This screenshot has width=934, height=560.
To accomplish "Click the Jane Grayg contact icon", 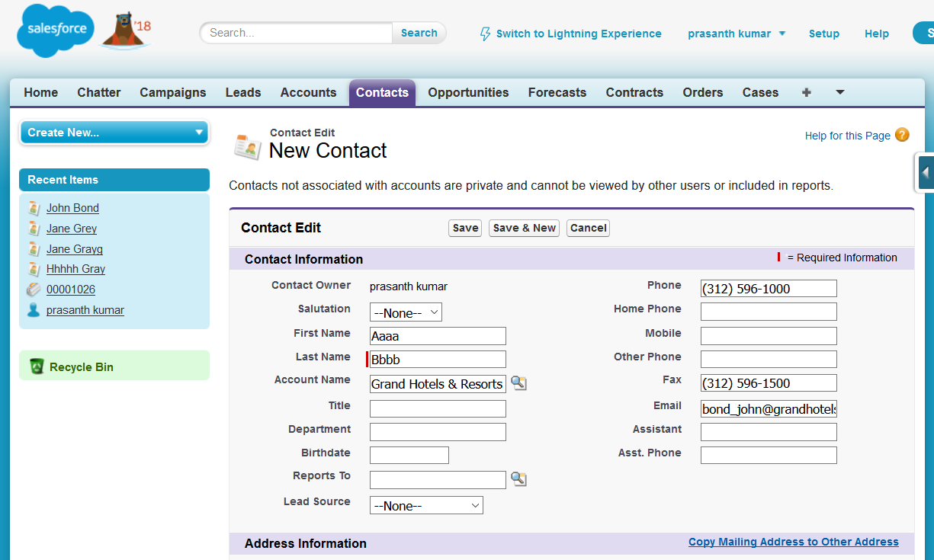I will [33, 248].
